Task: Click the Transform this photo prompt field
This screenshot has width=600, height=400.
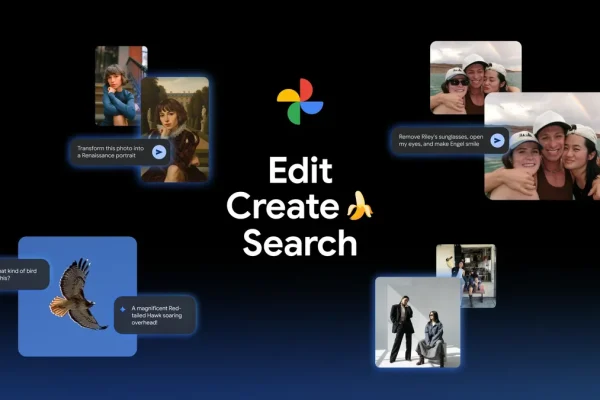Action: coord(111,152)
